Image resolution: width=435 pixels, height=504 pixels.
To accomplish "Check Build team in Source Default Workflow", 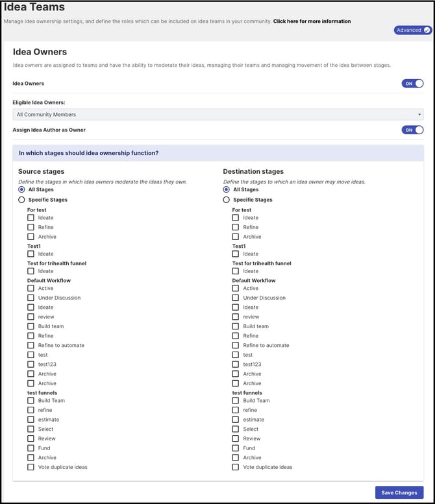I will pos(31,326).
